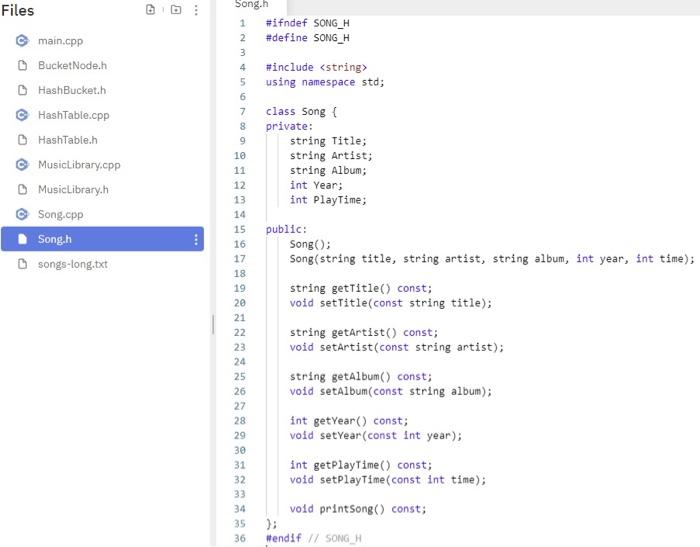Open HashTable.h file
This screenshot has height=547, width=700.
click(67, 140)
